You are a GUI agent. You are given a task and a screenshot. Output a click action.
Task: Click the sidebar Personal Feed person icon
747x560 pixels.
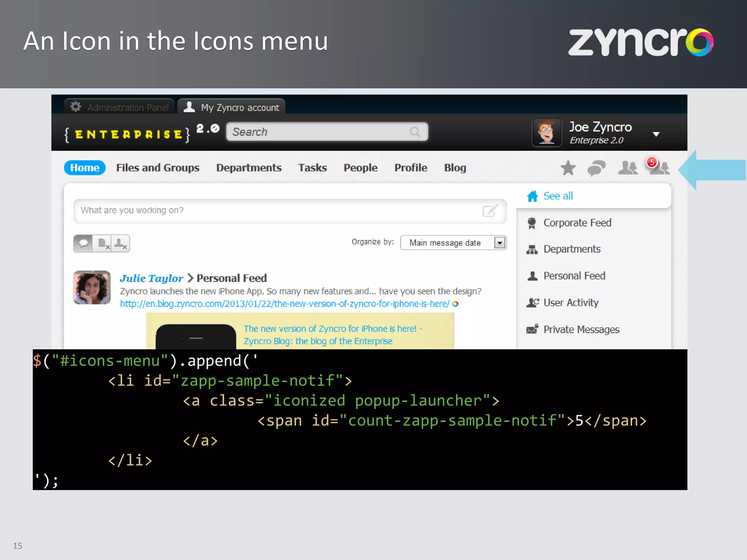click(532, 276)
